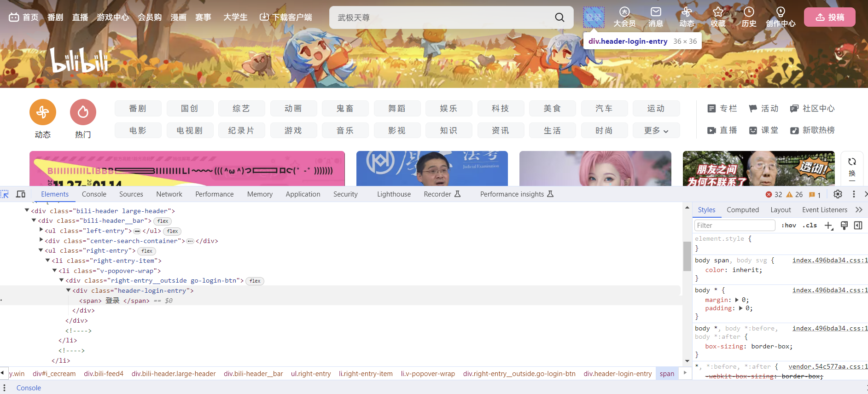
Task: Click the 下载客户端 download link
Action: (285, 17)
